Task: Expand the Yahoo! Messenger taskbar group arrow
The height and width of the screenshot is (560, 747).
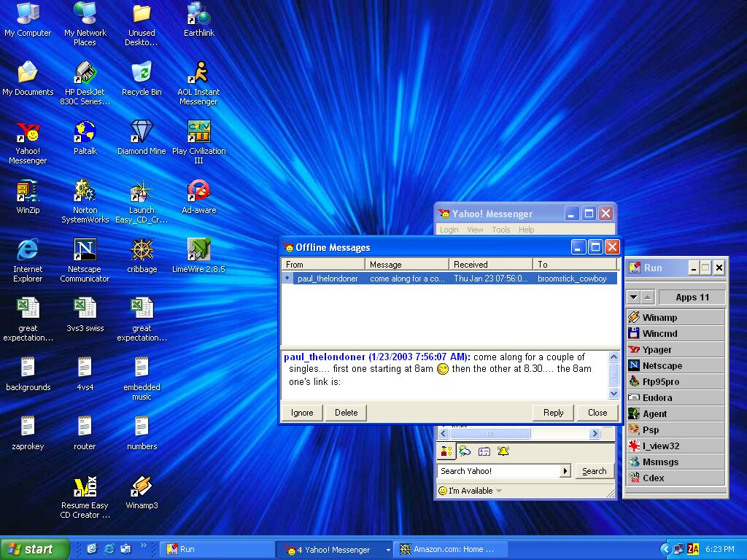Action: click(x=388, y=550)
